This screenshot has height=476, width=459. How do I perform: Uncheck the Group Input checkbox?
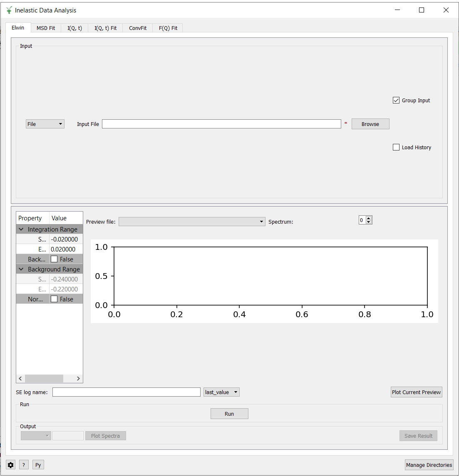click(x=396, y=100)
